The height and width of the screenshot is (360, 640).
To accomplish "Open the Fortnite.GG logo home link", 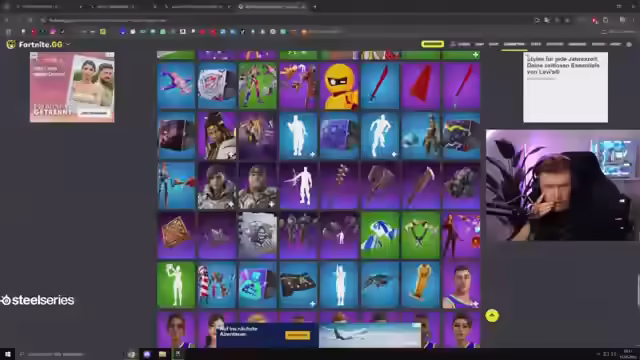I will 35,44.
